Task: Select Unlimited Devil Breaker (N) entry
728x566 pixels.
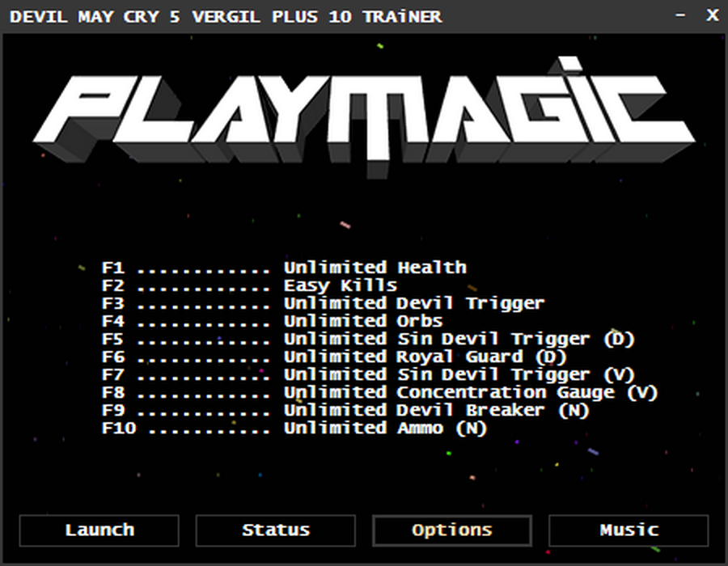Action: click(x=437, y=410)
